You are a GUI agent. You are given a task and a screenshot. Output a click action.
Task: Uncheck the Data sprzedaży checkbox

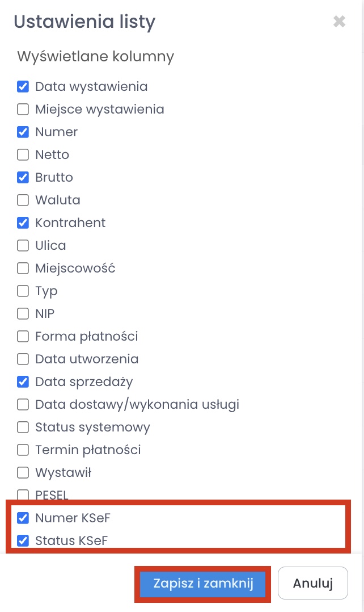click(23, 382)
